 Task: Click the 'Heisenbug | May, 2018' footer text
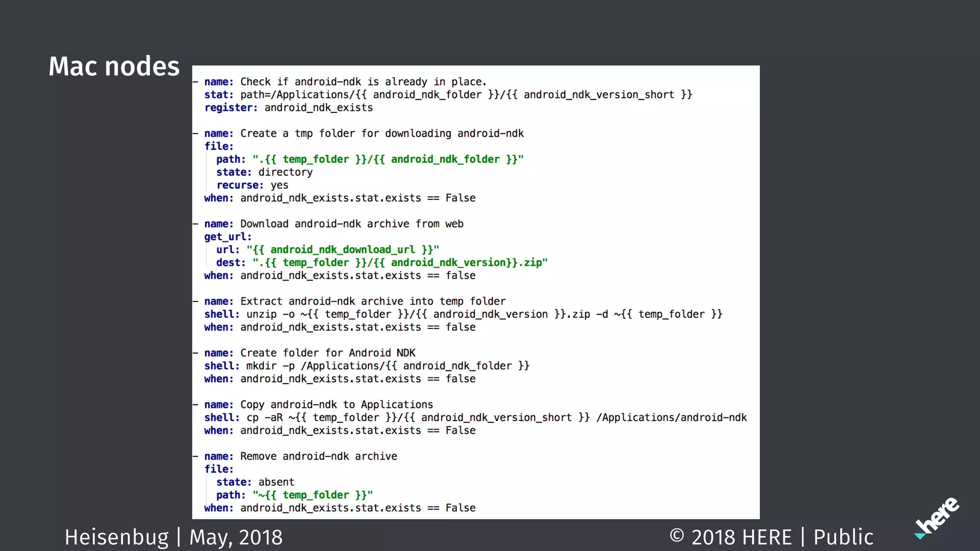coord(174,537)
